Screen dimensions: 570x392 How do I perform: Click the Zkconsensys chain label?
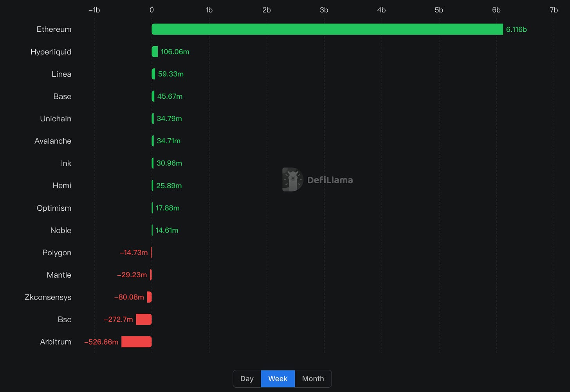[x=48, y=297]
